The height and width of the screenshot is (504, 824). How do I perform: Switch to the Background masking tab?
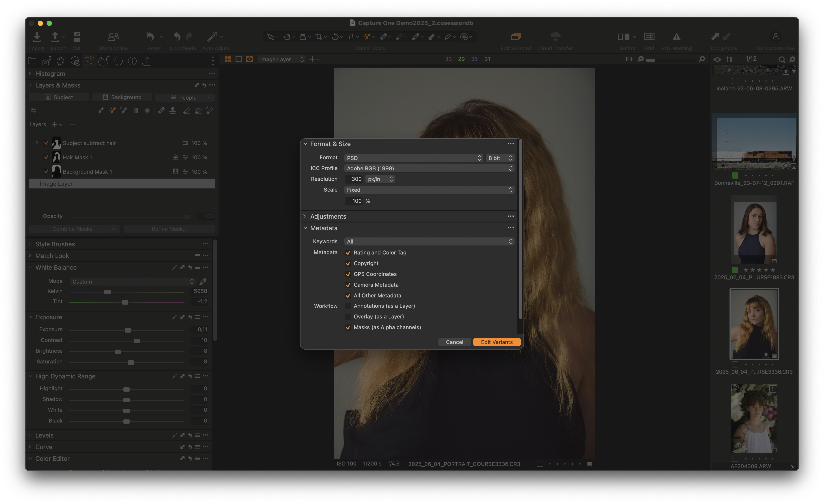[122, 97]
